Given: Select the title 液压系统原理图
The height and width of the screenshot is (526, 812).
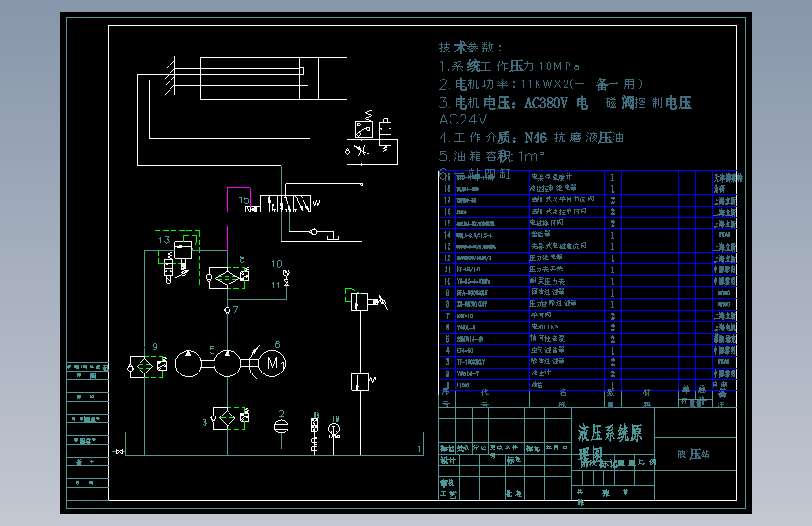Looking at the screenshot, I should [610, 445].
